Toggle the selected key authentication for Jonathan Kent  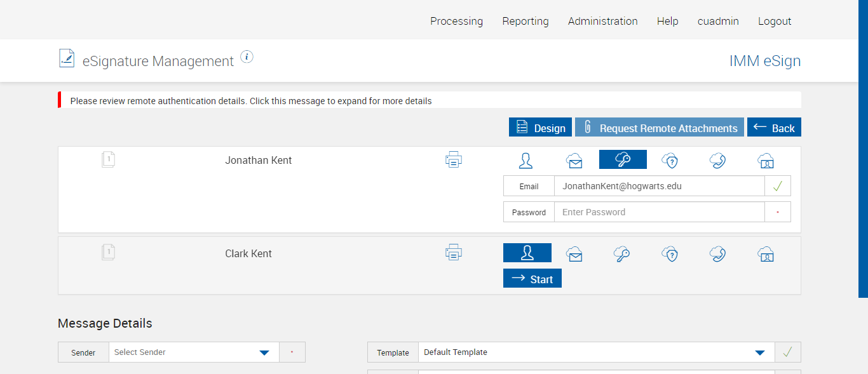(623, 160)
